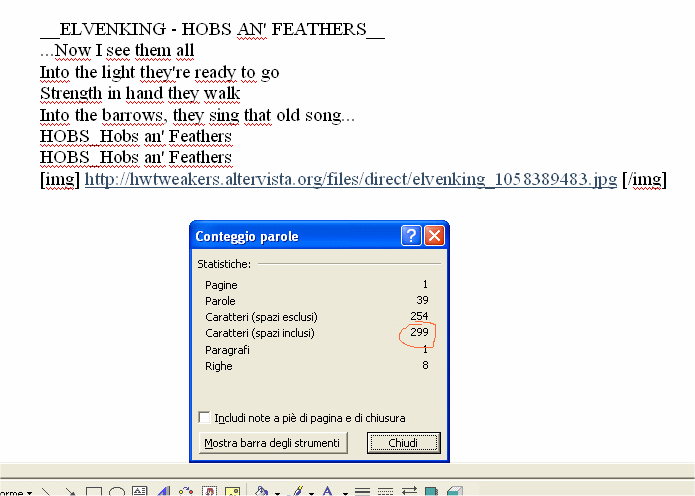Click line 'Into the light they're ready to go'

(x=160, y=72)
